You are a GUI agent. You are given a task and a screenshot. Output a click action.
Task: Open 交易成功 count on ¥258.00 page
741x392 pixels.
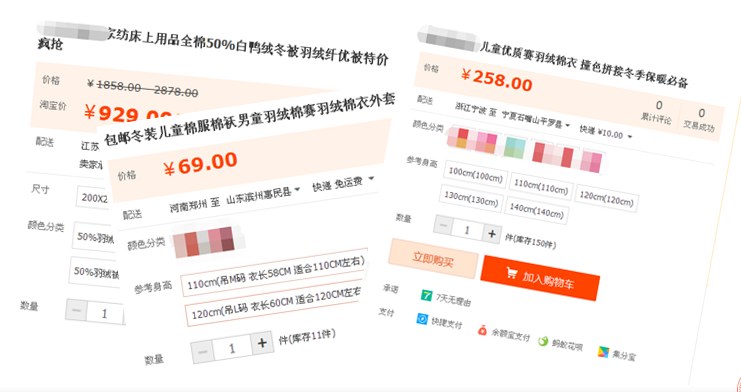point(699,119)
